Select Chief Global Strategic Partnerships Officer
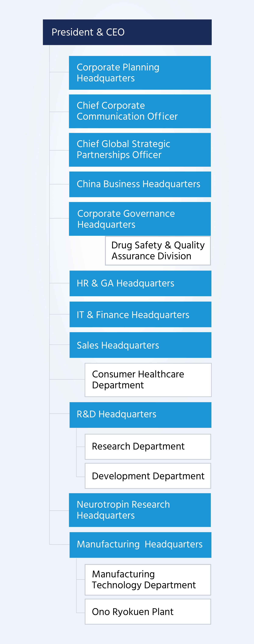The width and height of the screenshot is (254, 644). coord(140,150)
